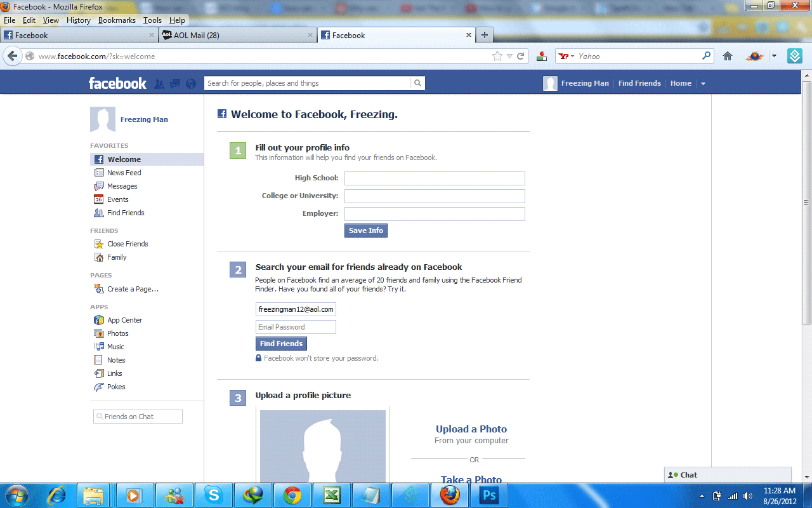Select Close Friends under Friends
The width and height of the screenshot is (812, 508).
tap(129, 243)
